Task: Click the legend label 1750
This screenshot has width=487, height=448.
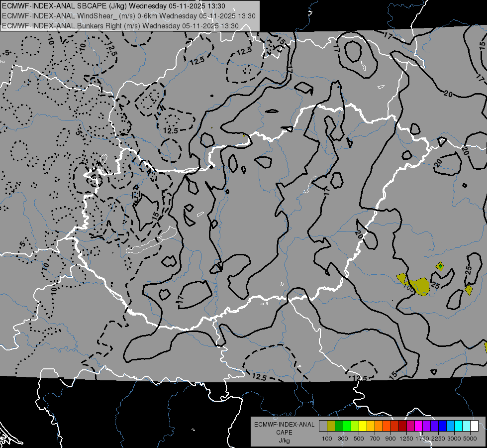Action: 422,439
